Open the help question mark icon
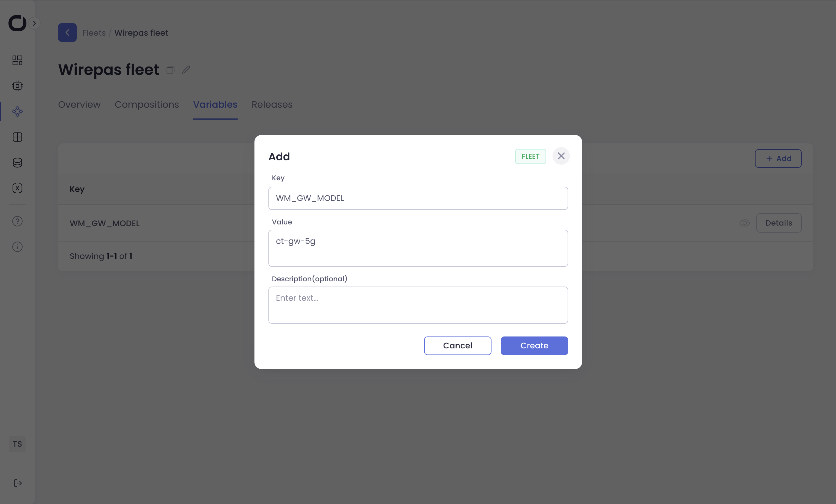Viewport: 836px width, 504px height. 17,221
